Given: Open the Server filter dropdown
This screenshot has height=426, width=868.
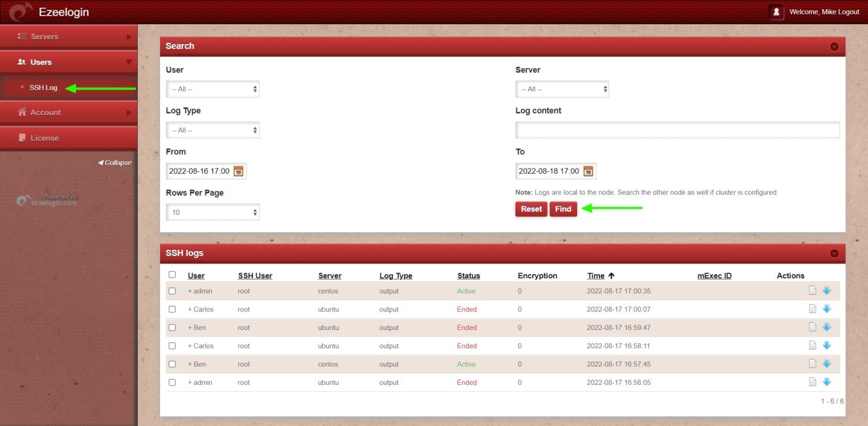Looking at the screenshot, I should [x=562, y=89].
